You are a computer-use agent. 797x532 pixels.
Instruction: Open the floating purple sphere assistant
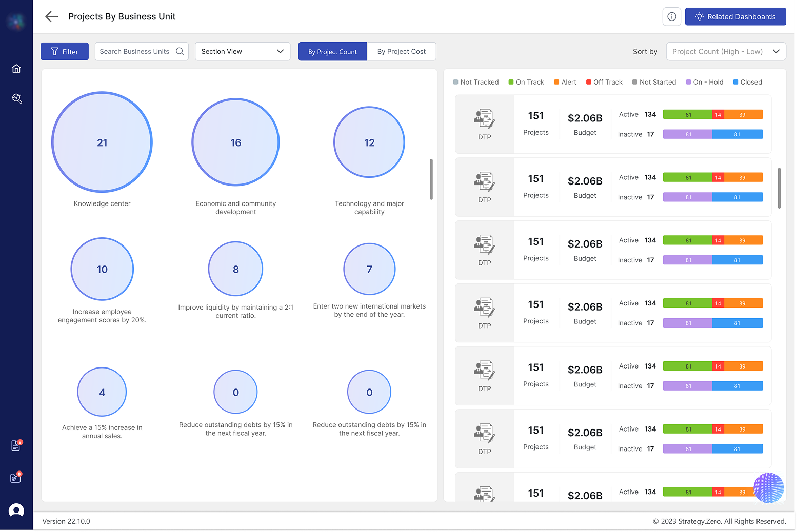768,487
